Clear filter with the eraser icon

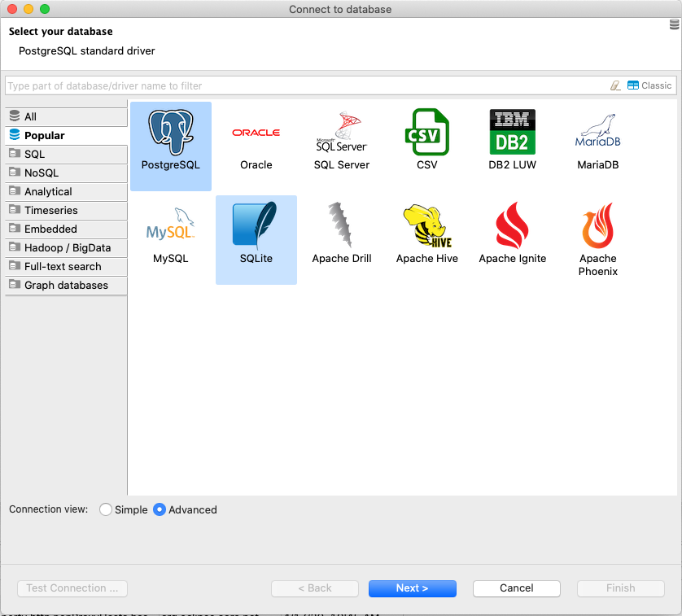click(x=615, y=85)
